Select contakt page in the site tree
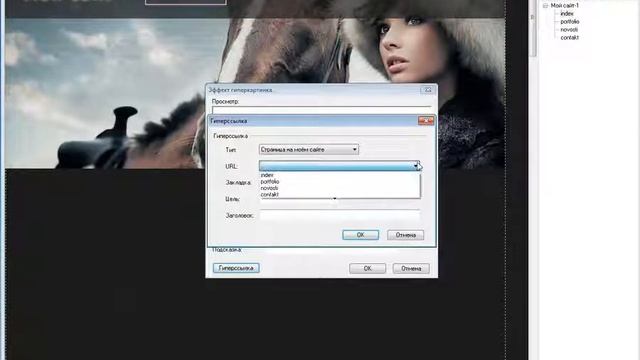 click(569, 38)
